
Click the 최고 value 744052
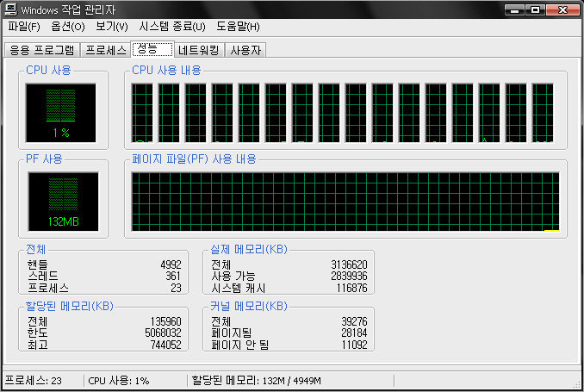coord(165,345)
